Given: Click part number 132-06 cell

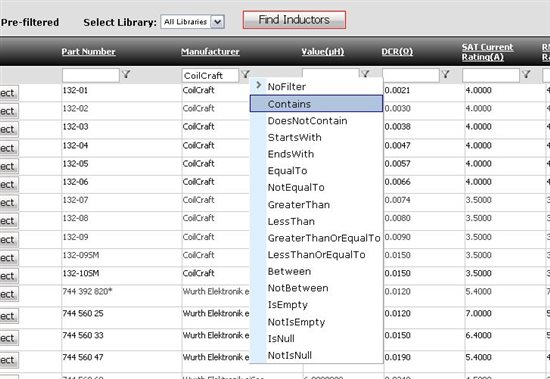Looking at the screenshot, I should click(x=75, y=182).
